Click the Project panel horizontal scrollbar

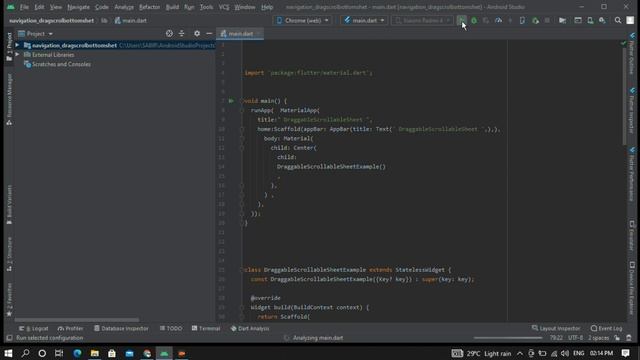coord(77,320)
